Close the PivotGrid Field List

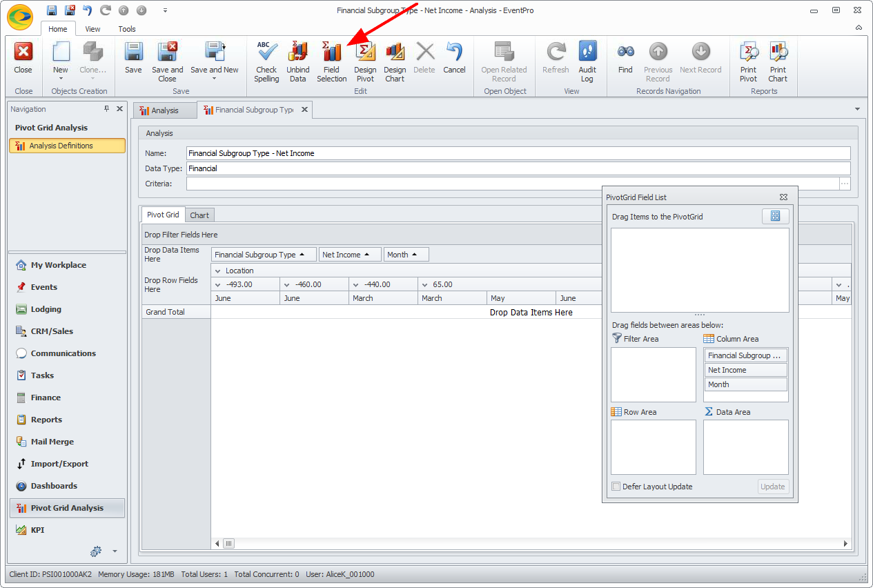783,197
